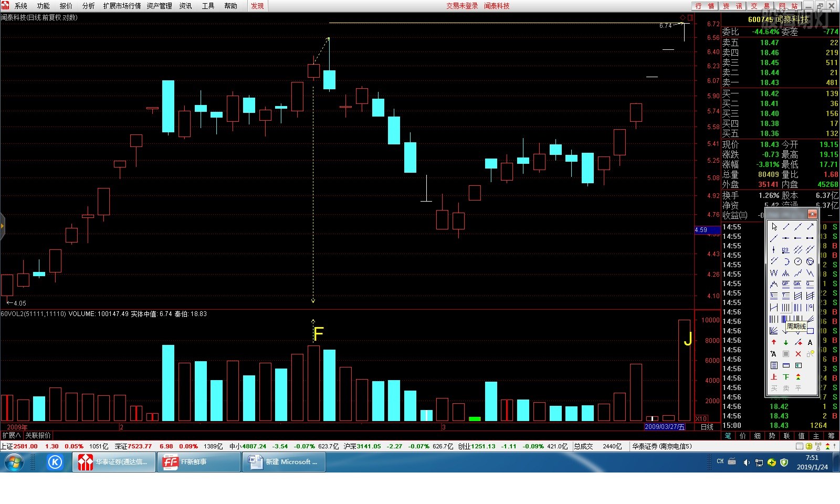Click the 交易 button at top right
The width and height of the screenshot is (840, 504).
coord(760,6)
